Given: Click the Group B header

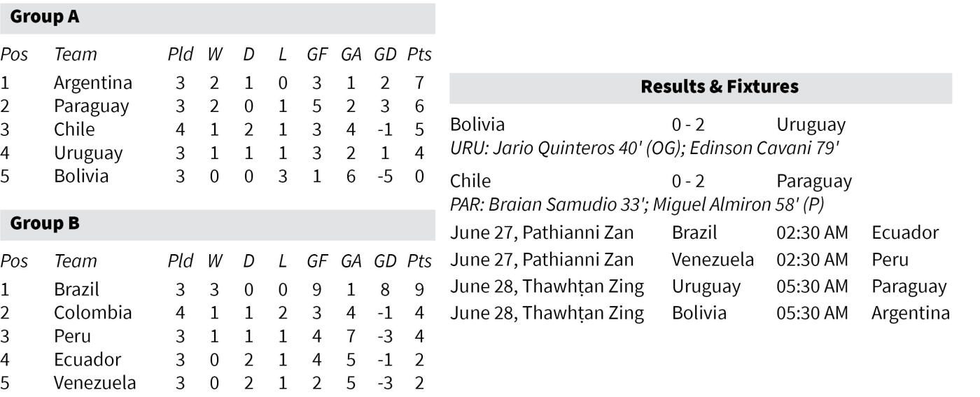Looking at the screenshot, I should pos(217,225).
